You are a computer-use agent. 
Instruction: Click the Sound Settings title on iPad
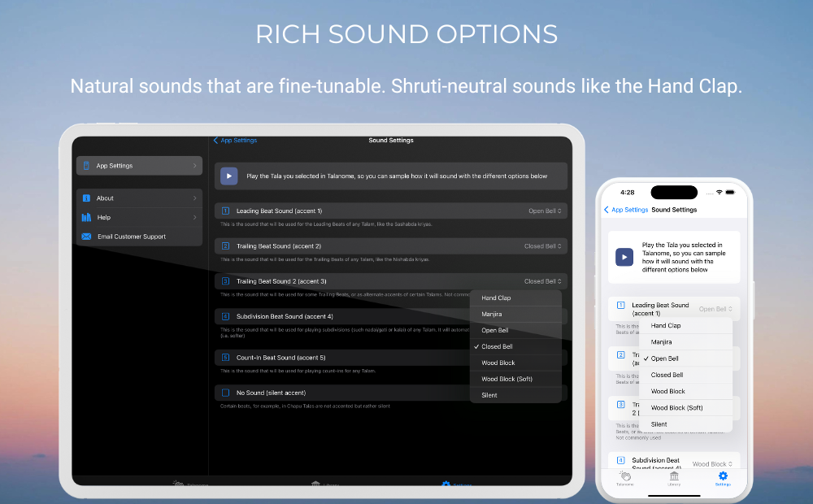point(391,140)
